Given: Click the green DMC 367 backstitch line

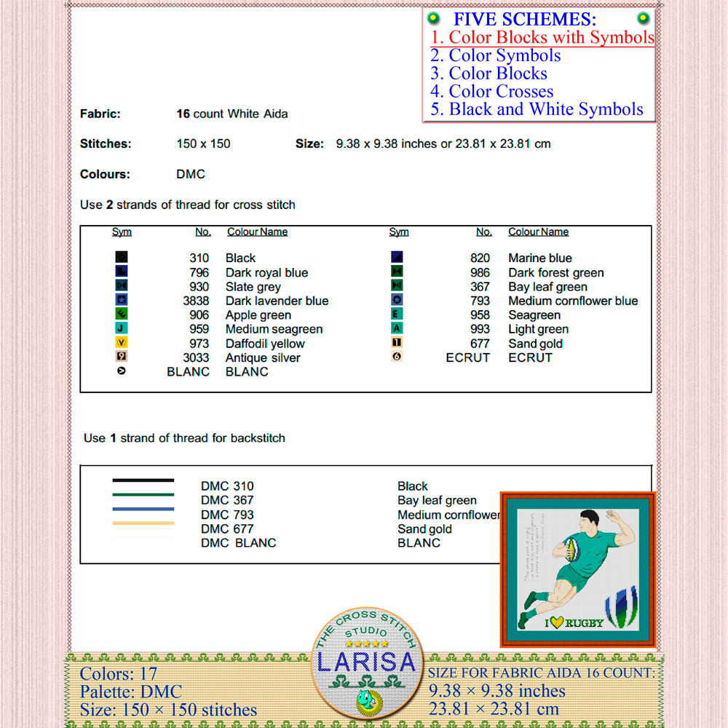Looking at the screenshot, I should (x=143, y=494).
